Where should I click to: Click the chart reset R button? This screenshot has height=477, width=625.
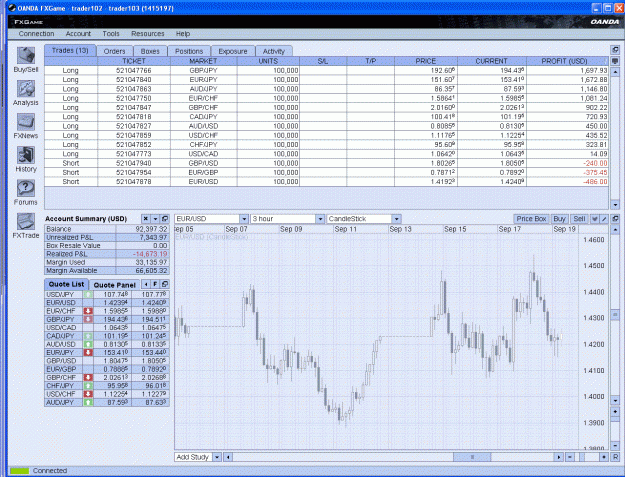(x=615, y=457)
